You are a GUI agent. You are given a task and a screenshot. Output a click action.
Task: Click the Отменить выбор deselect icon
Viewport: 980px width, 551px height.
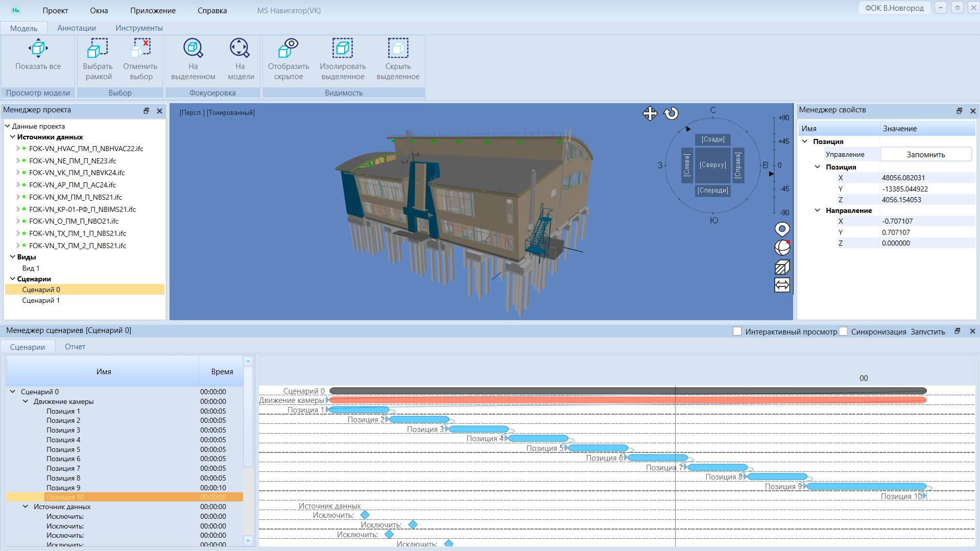tap(140, 49)
